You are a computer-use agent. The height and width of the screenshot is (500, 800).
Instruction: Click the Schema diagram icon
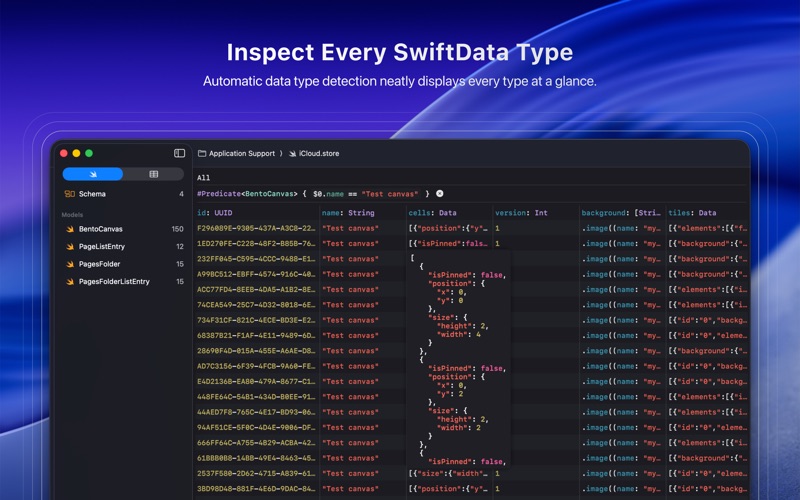click(70, 194)
